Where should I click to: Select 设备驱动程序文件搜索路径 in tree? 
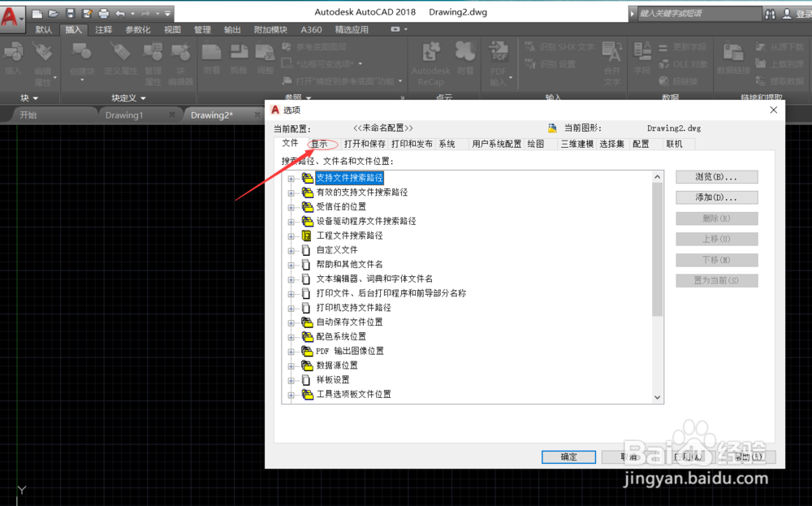point(366,221)
